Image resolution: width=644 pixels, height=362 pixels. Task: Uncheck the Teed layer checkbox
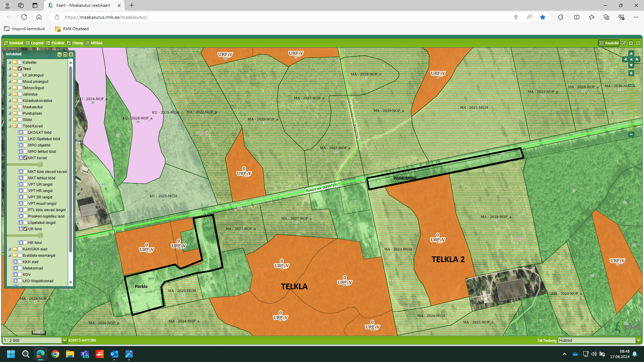20,69
